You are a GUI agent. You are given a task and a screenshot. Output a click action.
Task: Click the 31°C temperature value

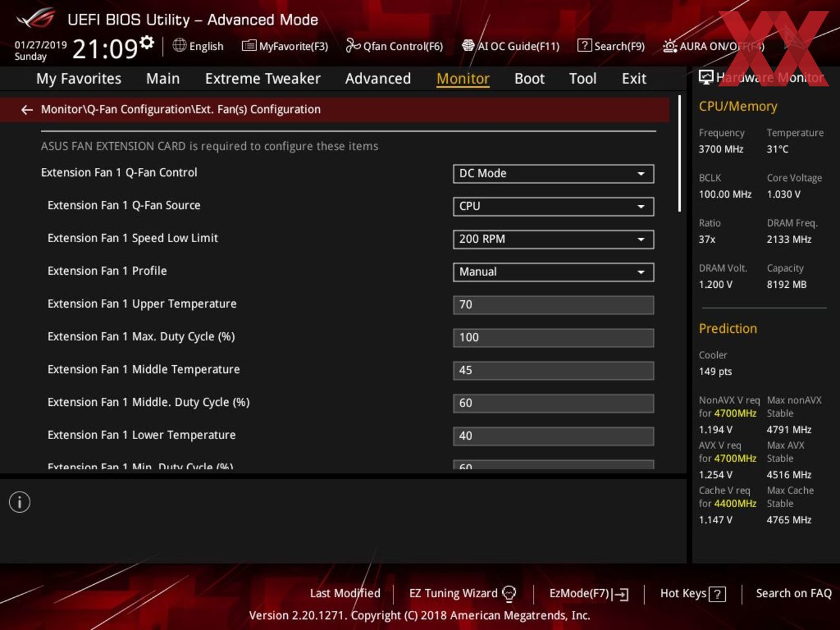click(778, 149)
